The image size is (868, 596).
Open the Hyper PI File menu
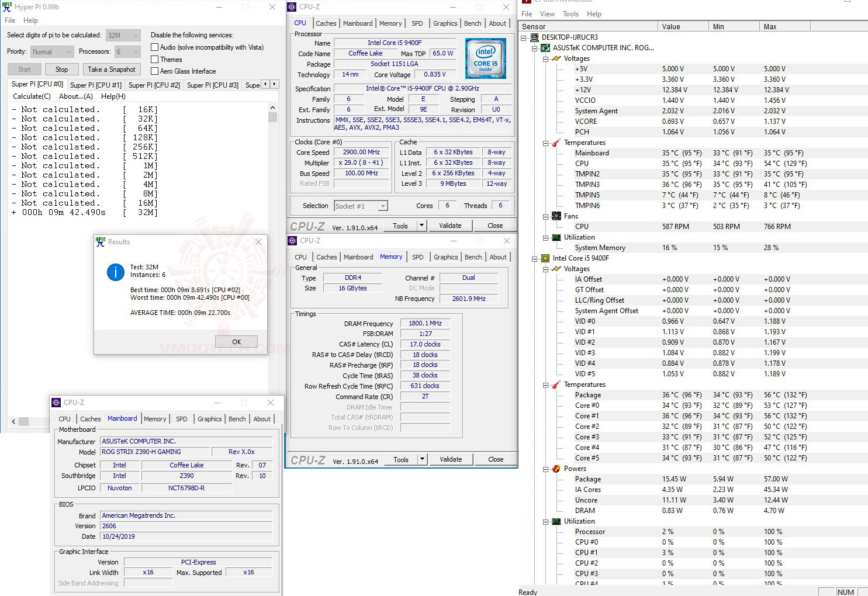10,20
